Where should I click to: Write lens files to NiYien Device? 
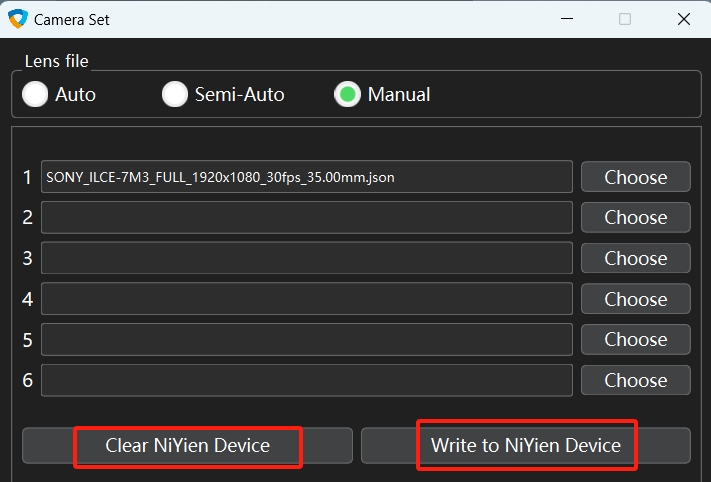click(x=526, y=445)
